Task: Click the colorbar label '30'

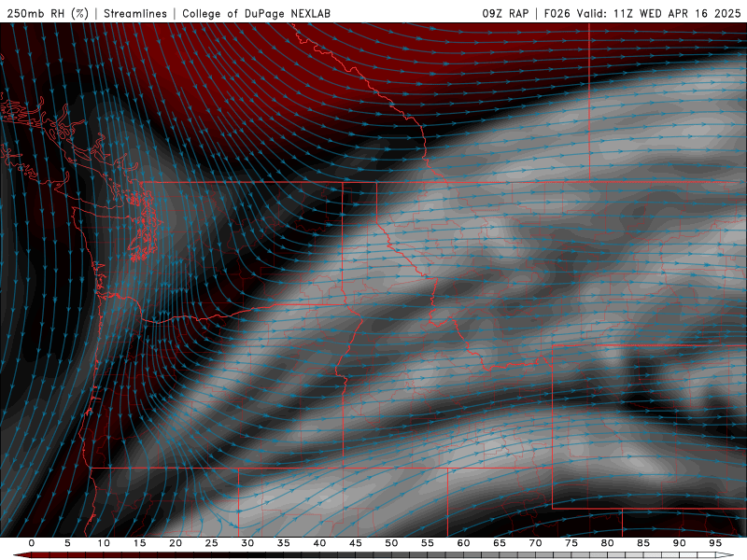Action: [x=247, y=543]
